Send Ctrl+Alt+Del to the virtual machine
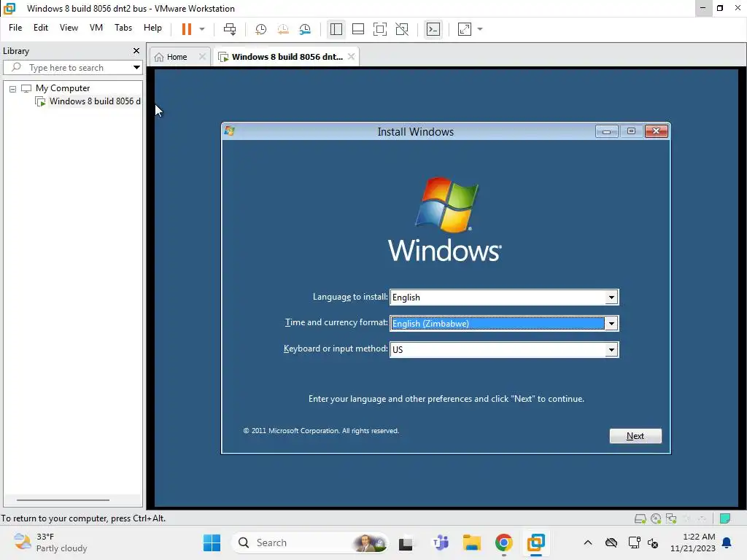Viewport: 747px width, 560px height. click(230, 29)
